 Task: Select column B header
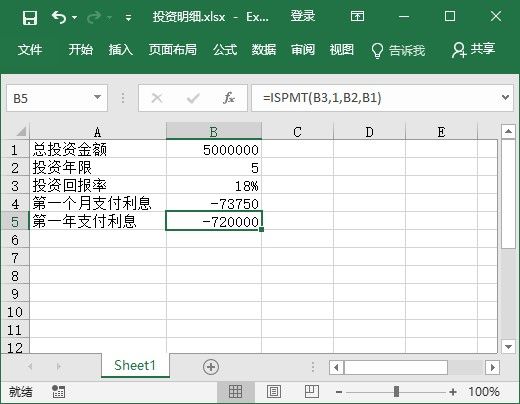(x=214, y=131)
